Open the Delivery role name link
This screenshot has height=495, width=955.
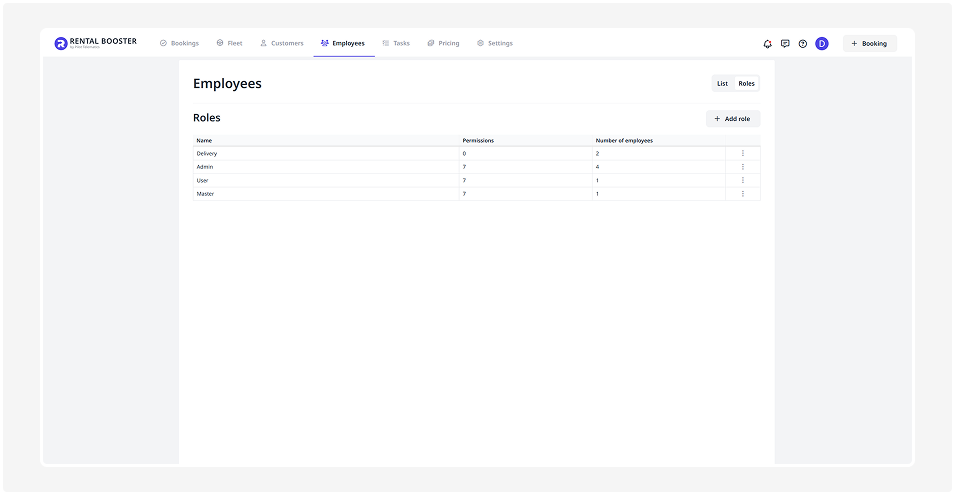click(x=207, y=153)
